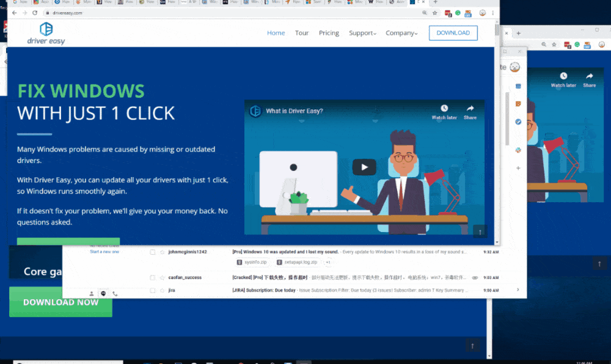This screenshot has height=364, width=611.
Task: Click the arrow at the right of the jira row
Action: 518,289
